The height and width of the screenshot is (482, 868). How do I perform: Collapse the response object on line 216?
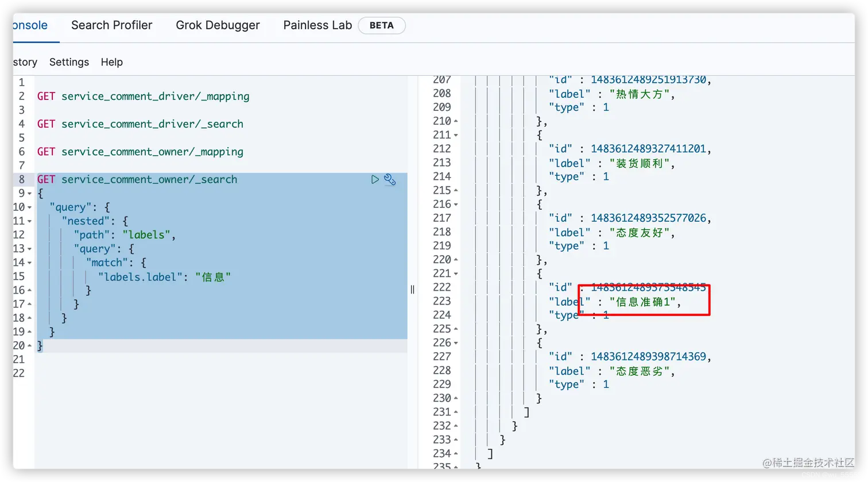[x=456, y=205]
